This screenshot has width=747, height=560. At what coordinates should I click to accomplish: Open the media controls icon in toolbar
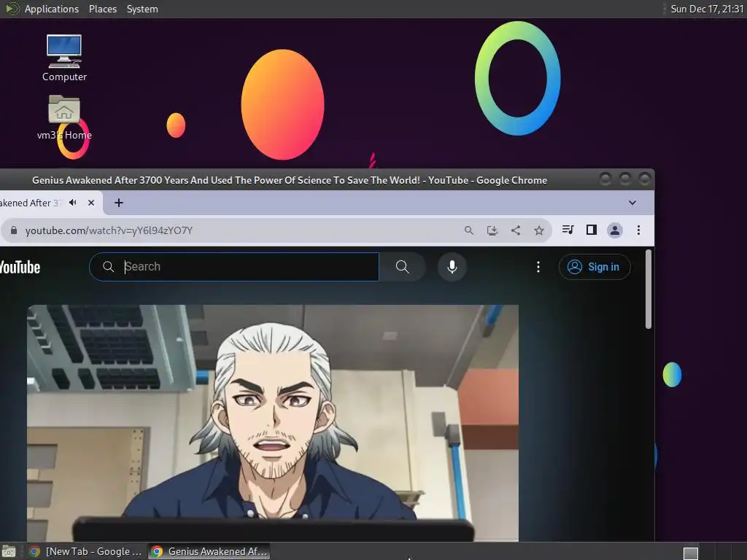[568, 230]
